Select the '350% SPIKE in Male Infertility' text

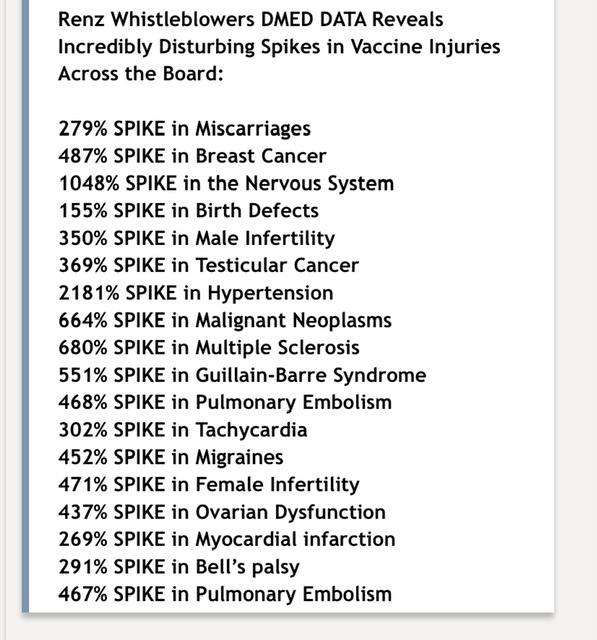point(196,238)
